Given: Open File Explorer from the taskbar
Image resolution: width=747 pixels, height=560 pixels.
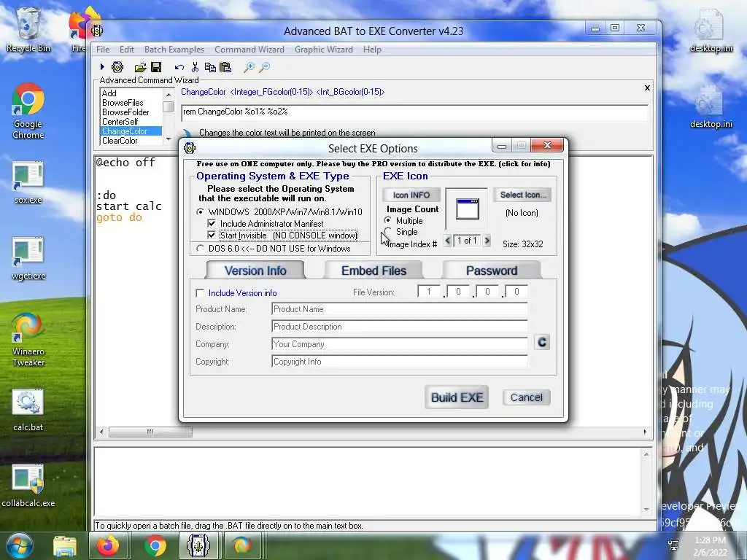Looking at the screenshot, I should pyautogui.click(x=65, y=545).
